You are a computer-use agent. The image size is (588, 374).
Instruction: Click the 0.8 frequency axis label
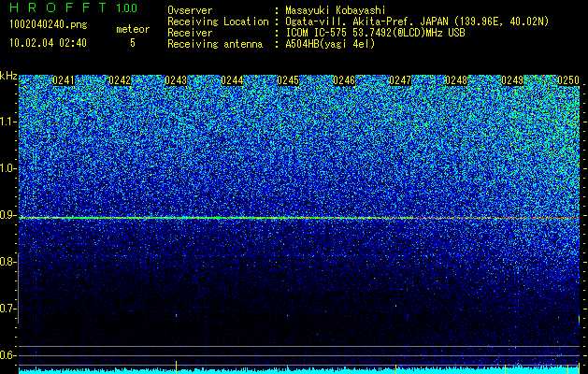8,262
